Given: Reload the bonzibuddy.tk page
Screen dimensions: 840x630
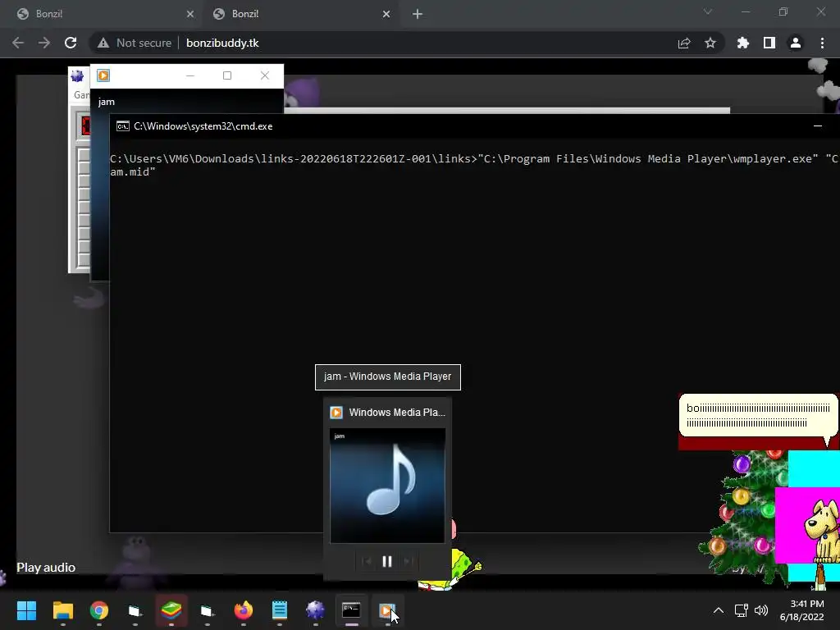Looking at the screenshot, I should tap(71, 43).
